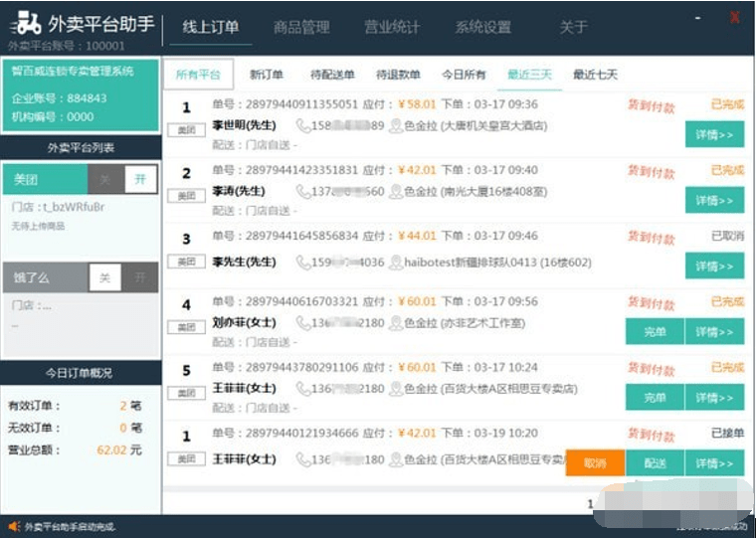Open the 关于 tab
The width and height of the screenshot is (756, 538).
(x=573, y=27)
